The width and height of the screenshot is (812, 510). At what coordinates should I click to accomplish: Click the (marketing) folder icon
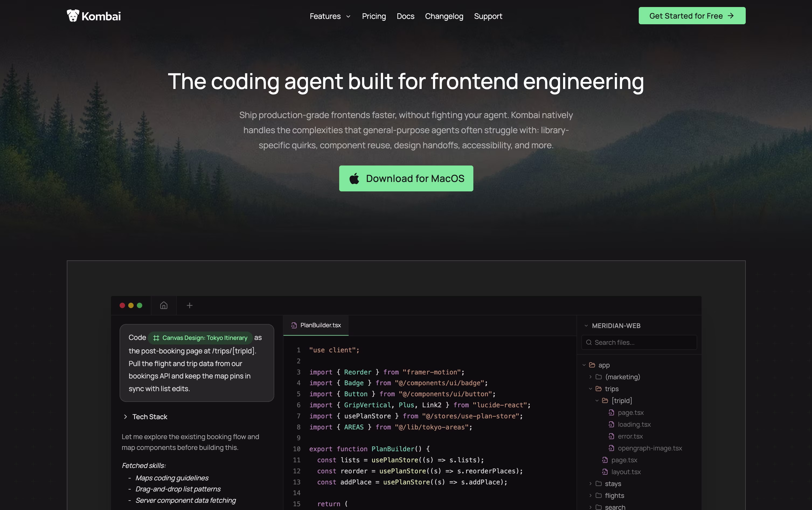(599, 377)
